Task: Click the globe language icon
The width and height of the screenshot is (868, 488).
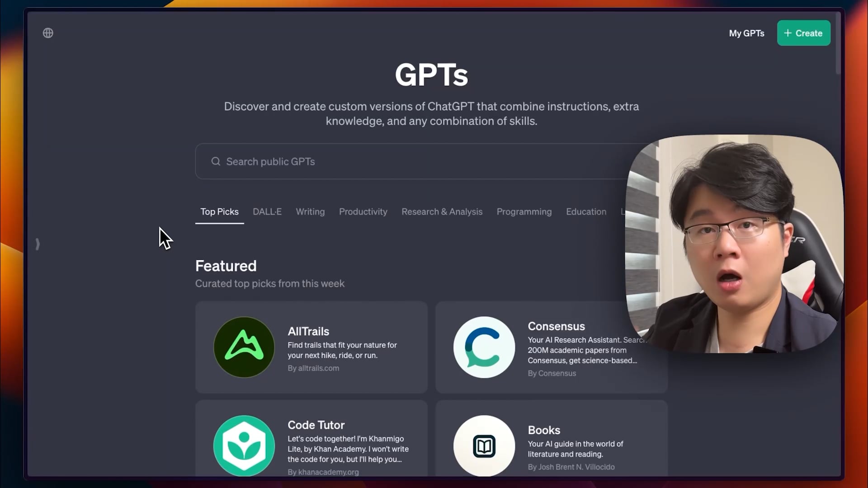Action: click(x=48, y=33)
